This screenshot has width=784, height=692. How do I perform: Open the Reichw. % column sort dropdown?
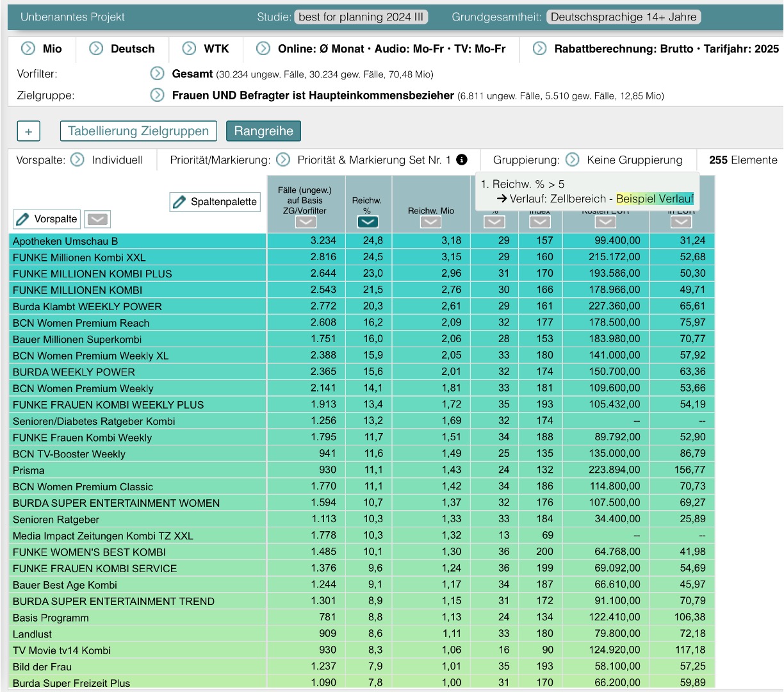367,222
